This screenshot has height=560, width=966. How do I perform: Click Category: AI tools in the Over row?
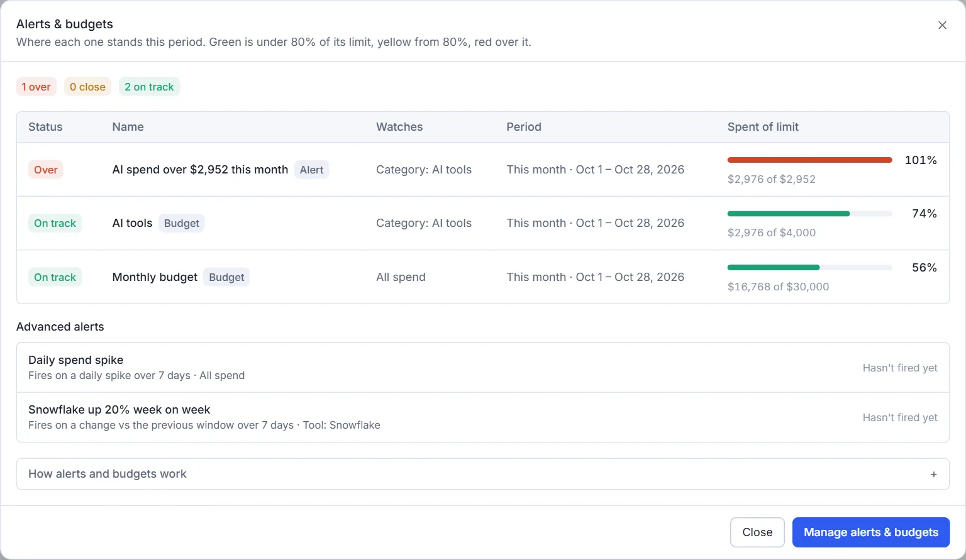(x=424, y=170)
